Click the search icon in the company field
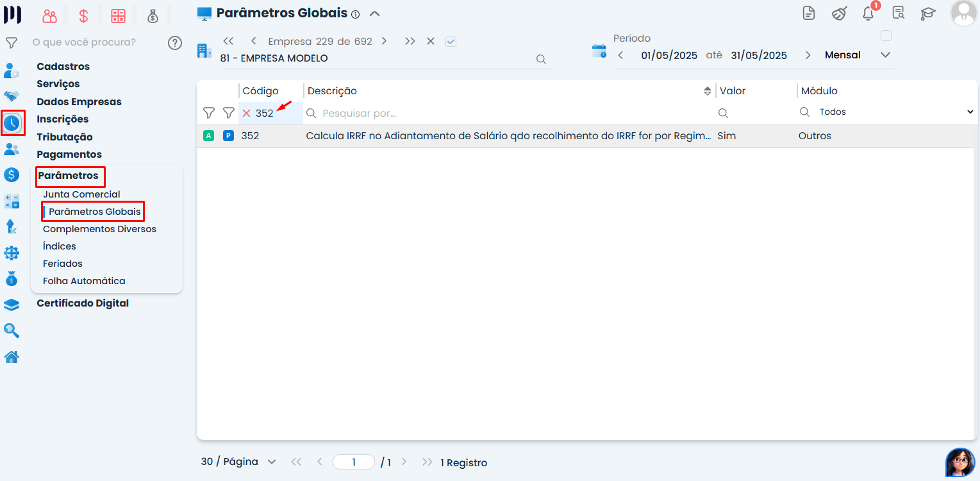This screenshot has height=481, width=980. click(x=541, y=59)
